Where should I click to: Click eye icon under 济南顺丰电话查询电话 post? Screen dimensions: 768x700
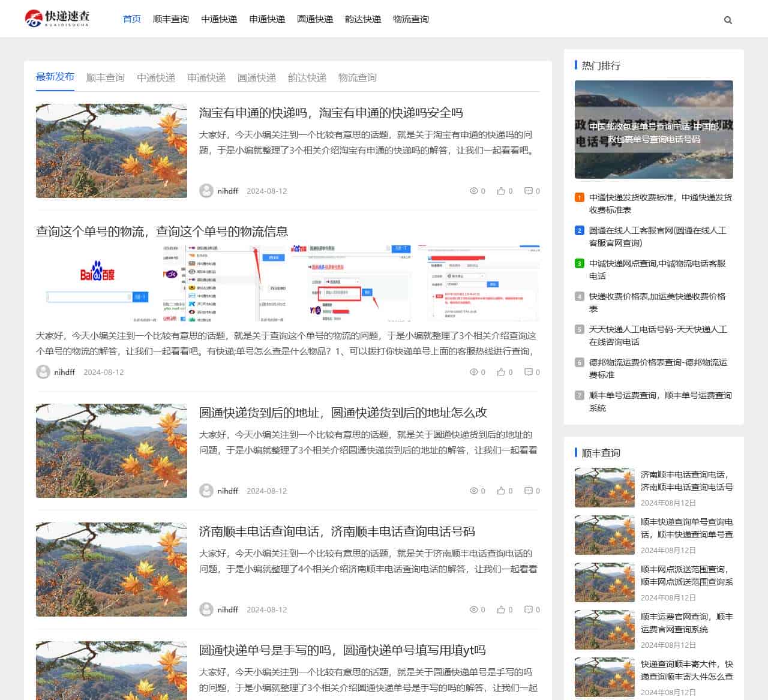(x=473, y=609)
